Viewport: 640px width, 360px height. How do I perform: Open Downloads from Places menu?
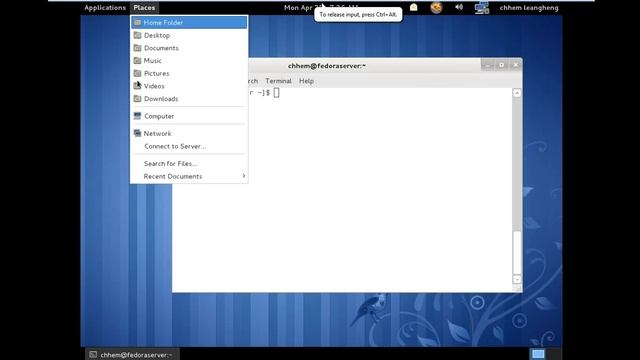[x=189, y=99]
